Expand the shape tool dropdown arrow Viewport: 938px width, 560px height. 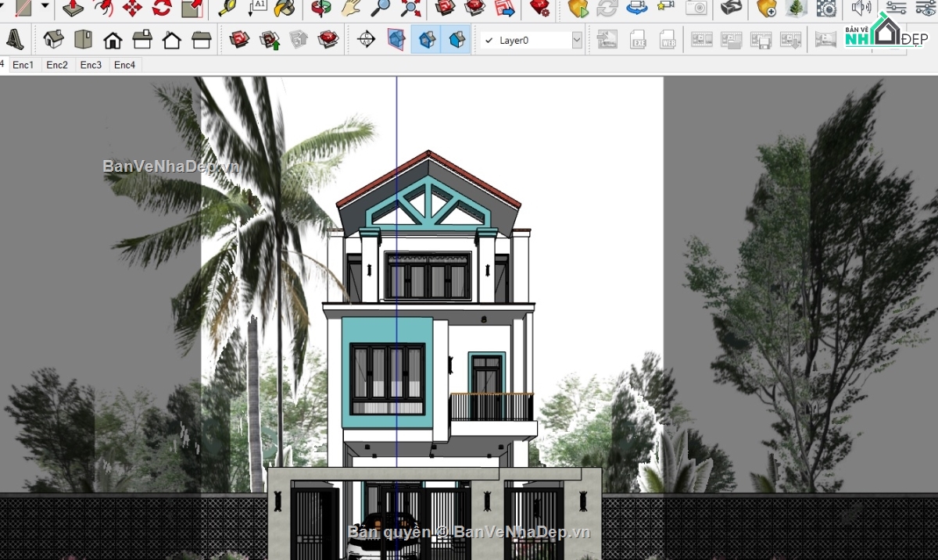45,6
